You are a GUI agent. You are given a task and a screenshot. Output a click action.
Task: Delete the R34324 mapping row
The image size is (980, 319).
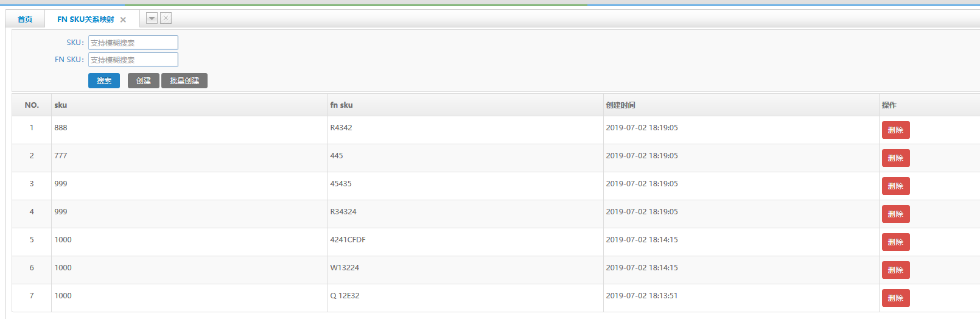[895, 214]
